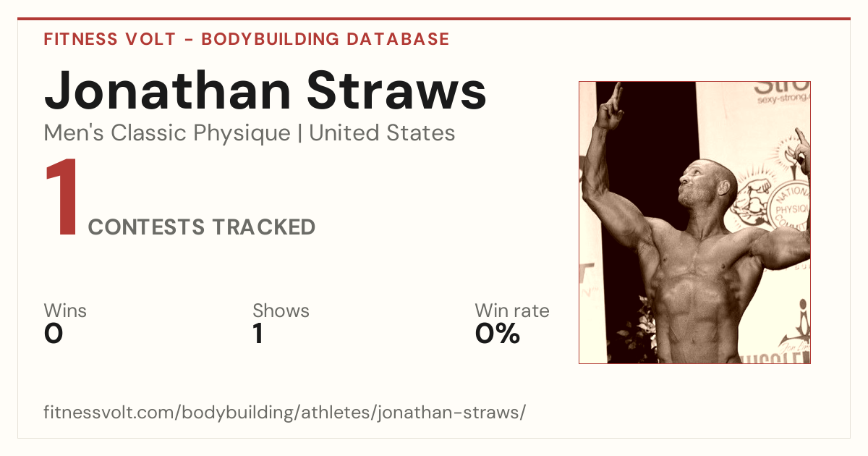This screenshot has height=456, width=868.
Task: Click the Wins value of 0
Action: [54, 334]
